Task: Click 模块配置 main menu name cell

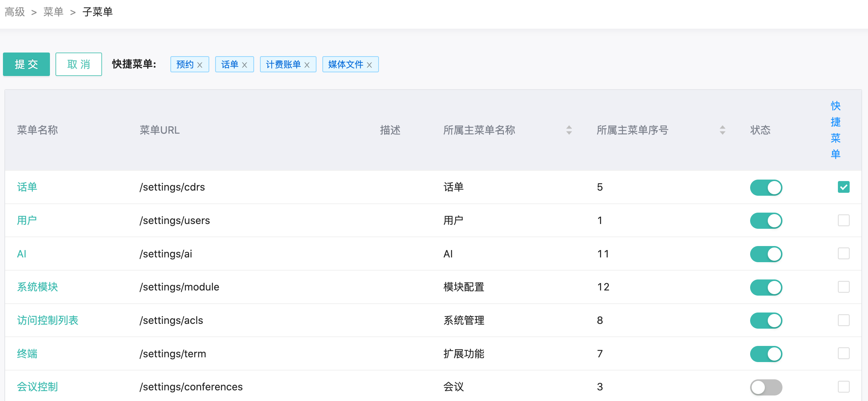Action: pos(464,287)
